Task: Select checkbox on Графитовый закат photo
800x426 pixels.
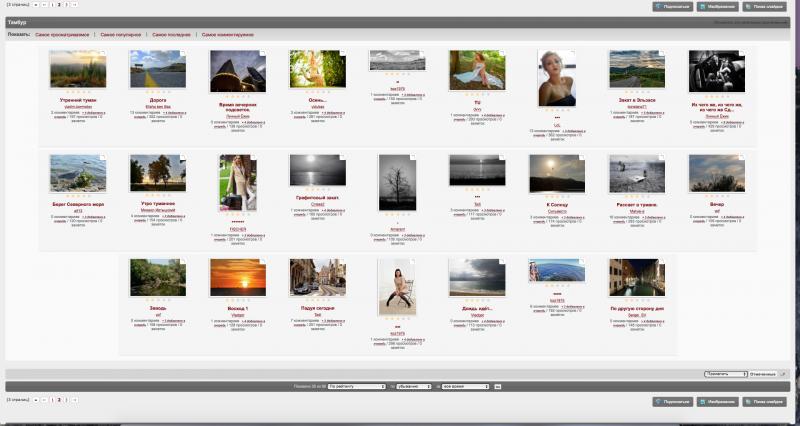Action: pyautogui.click(x=342, y=157)
